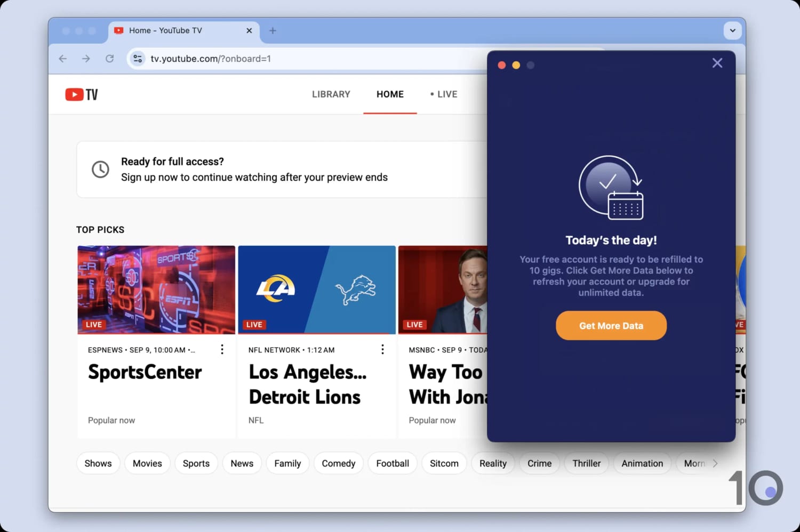Image resolution: width=800 pixels, height=532 pixels.
Task: Open site information icon in address bar
Action: click(x=138, y=59)
